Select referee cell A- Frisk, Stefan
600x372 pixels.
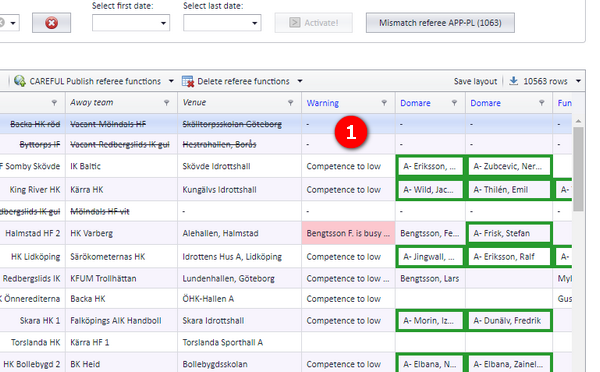click(x=509, y=233)
